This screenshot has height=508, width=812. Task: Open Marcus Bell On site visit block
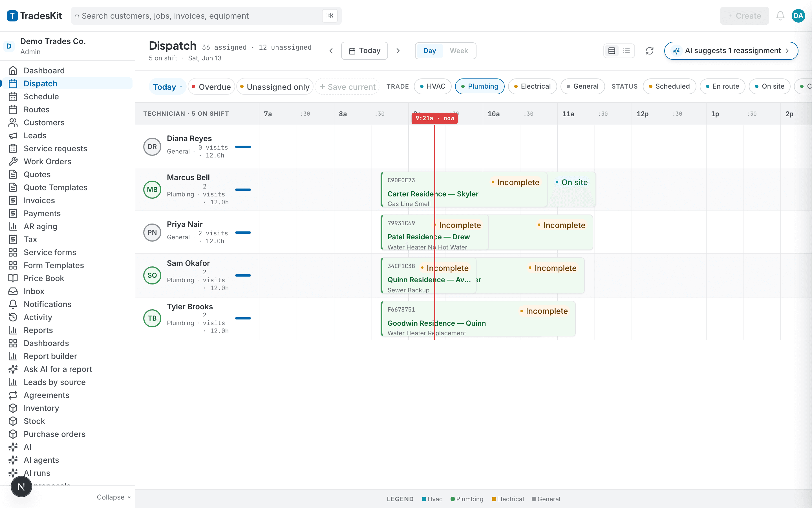(572, 189)
